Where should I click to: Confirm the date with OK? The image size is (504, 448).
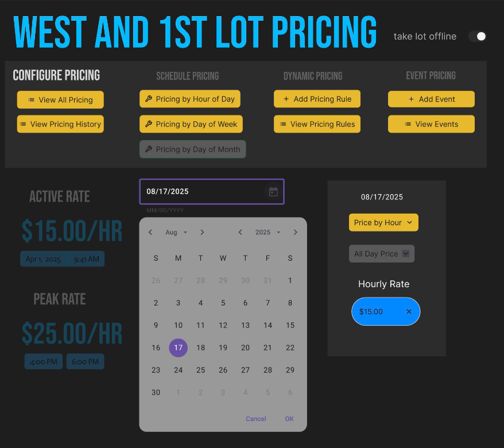[289, 419]
